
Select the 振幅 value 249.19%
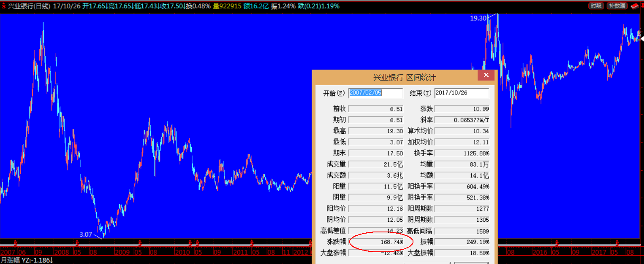(x=462, y=242)
